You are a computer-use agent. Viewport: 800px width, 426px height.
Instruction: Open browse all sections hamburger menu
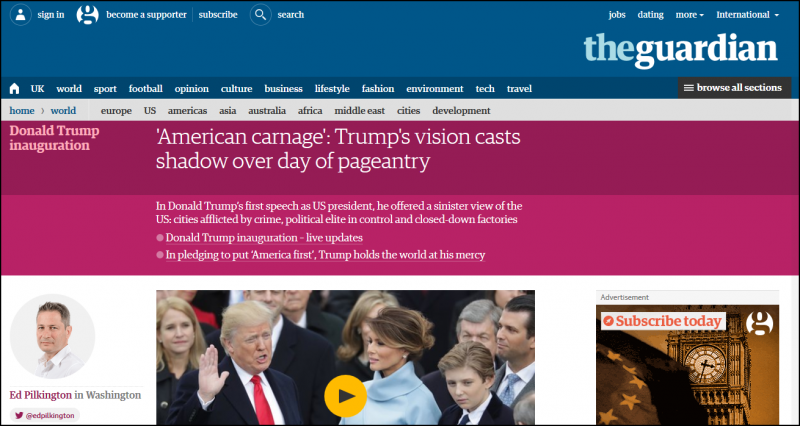click(x=734, y=88)
